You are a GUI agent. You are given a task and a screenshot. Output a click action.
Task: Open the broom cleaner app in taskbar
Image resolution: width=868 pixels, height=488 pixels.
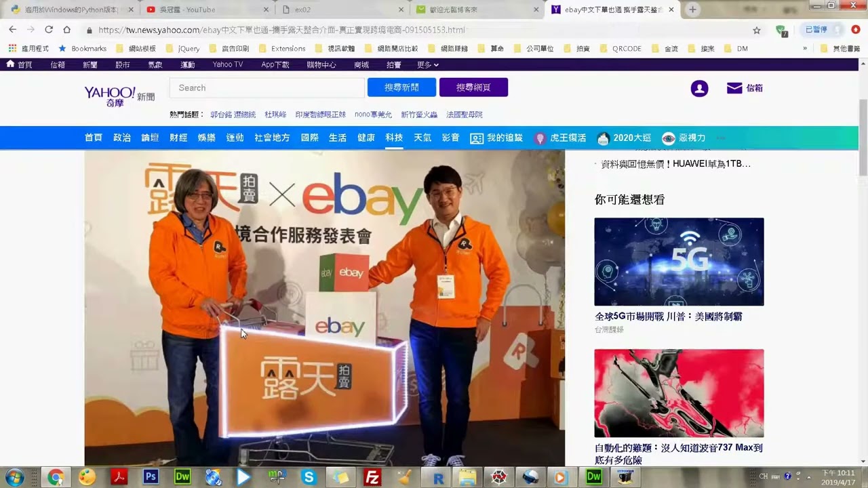coord(404,477)
